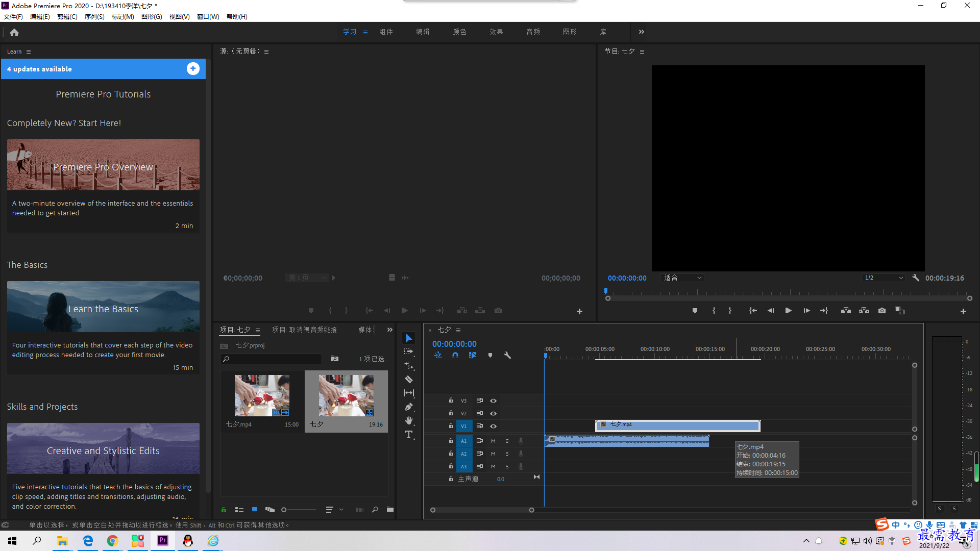Select the Selection tool arrow
This screenshot has height=551, width=980.
[x=409, y=338]
